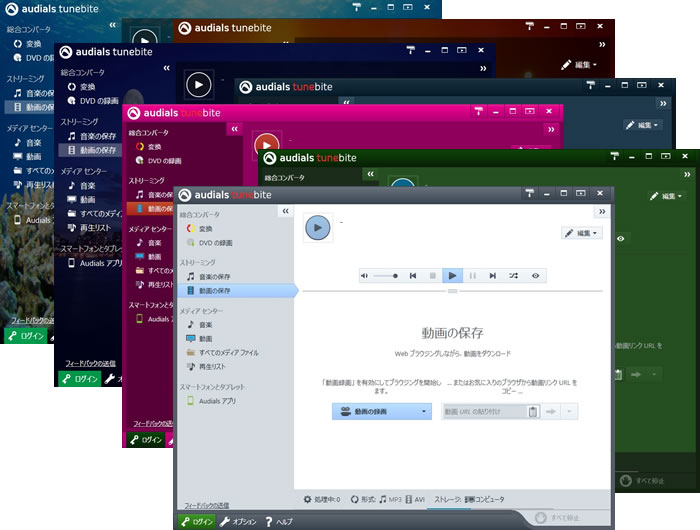Screen dimensions: 700x530
Task: Open dropdown arrow on 動画の録画 button
Action: 424,412
